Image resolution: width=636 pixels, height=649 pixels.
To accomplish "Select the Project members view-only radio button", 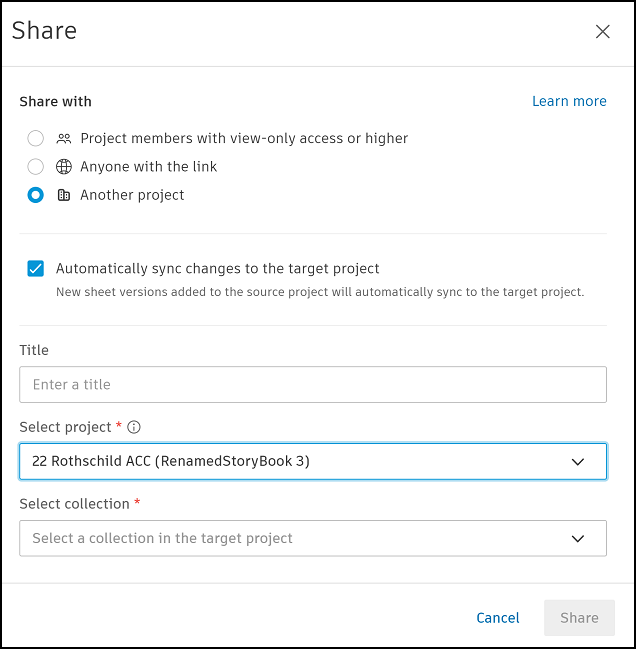I will point(36,138).
